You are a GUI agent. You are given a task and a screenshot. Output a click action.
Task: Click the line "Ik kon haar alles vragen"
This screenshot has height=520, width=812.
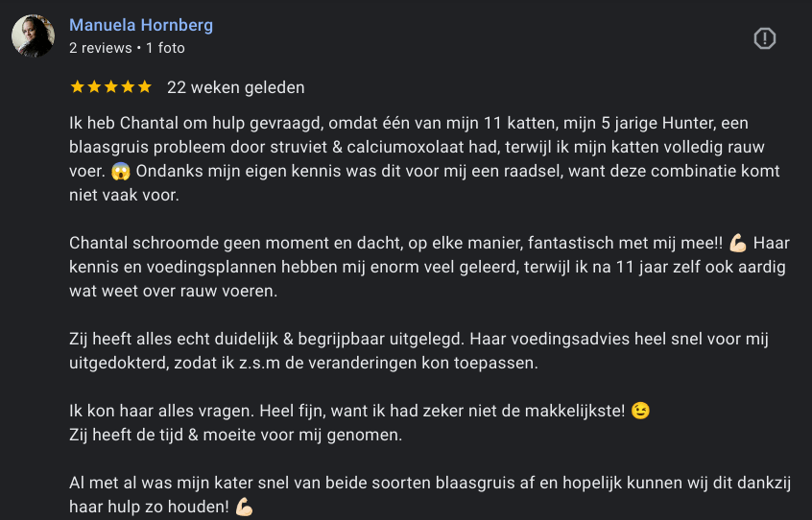click(x=346, y=411)
